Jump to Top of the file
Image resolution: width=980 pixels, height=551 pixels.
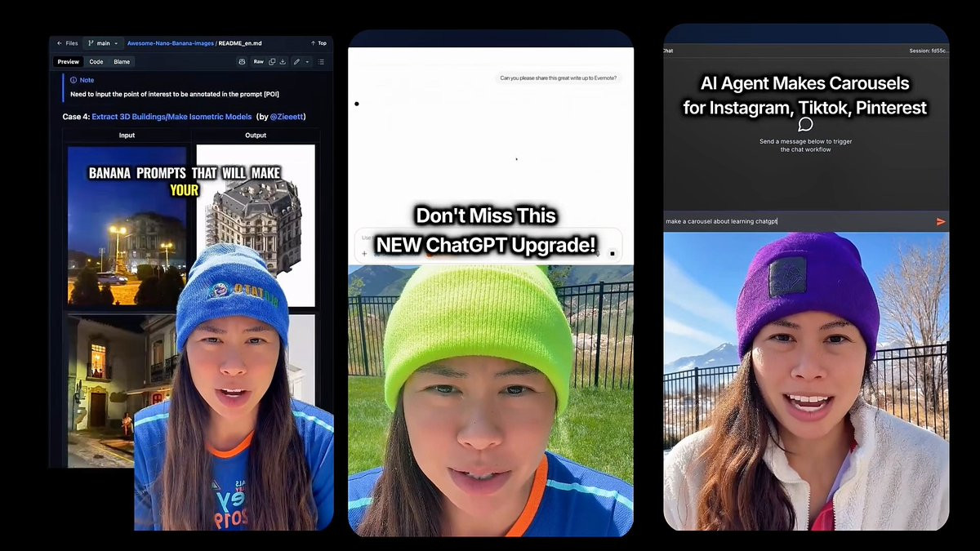click(318, 43)
